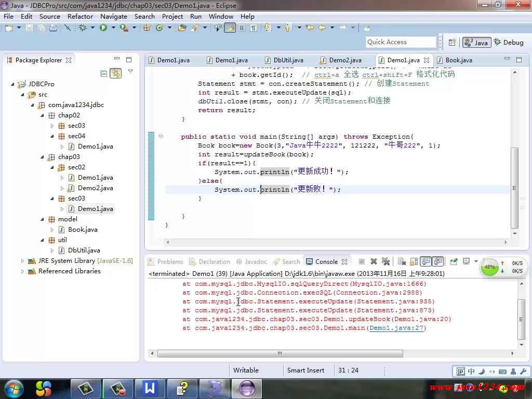Click the Next Annotation arrow icon

coord(268,28)
